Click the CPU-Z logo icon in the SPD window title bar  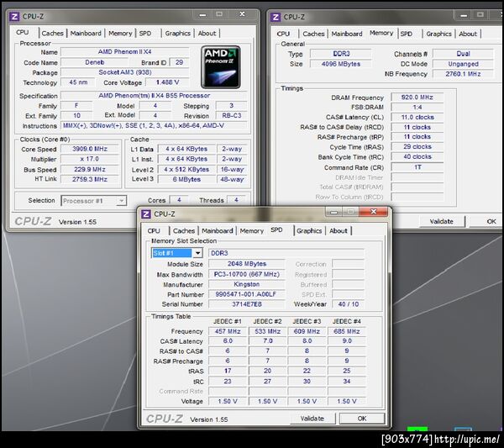[x=146, y=213]
